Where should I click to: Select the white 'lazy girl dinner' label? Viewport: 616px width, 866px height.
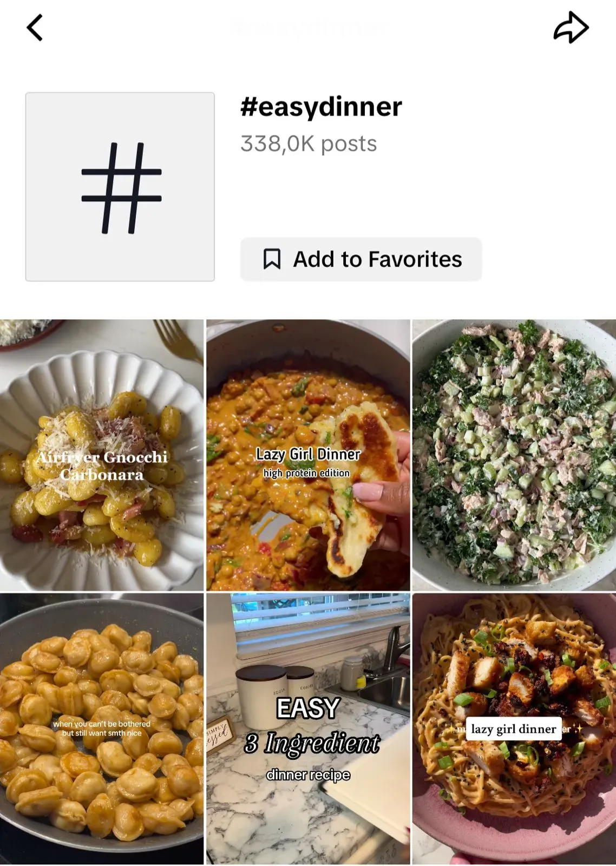tap(514, 729)
